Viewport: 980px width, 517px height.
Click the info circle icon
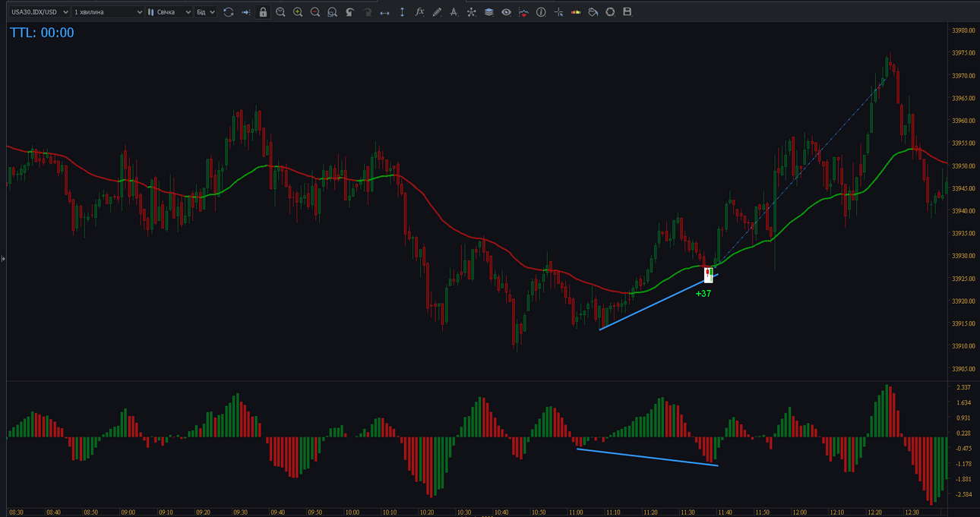click(x=541, y=12)
